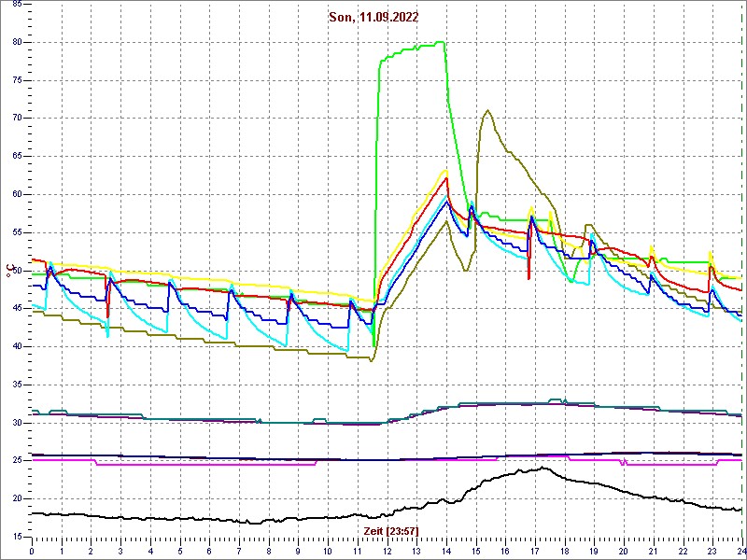The image size is (747, 560).
Task: Select hour 11 on the time axis
Action: (x=358, y=552)
